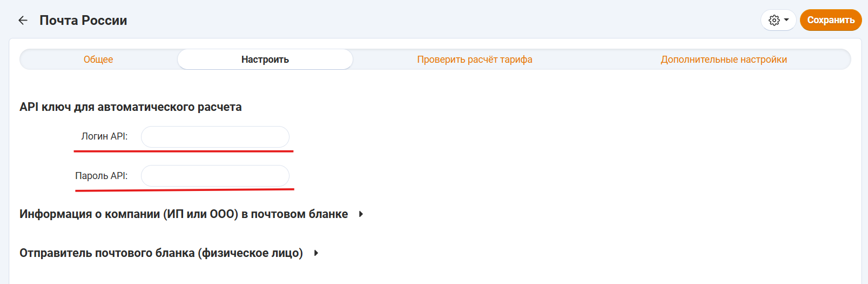The width and height of the screenshot is (868, 284).
Task: Click API ключ для автоматического расчета heading
Action: click(x=131, y=107)
